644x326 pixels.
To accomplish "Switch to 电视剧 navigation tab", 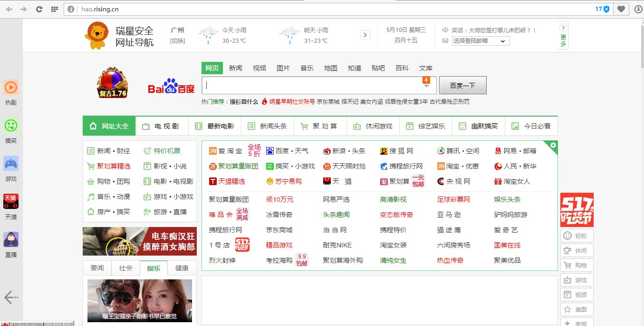I will click(x=162, y=126).
